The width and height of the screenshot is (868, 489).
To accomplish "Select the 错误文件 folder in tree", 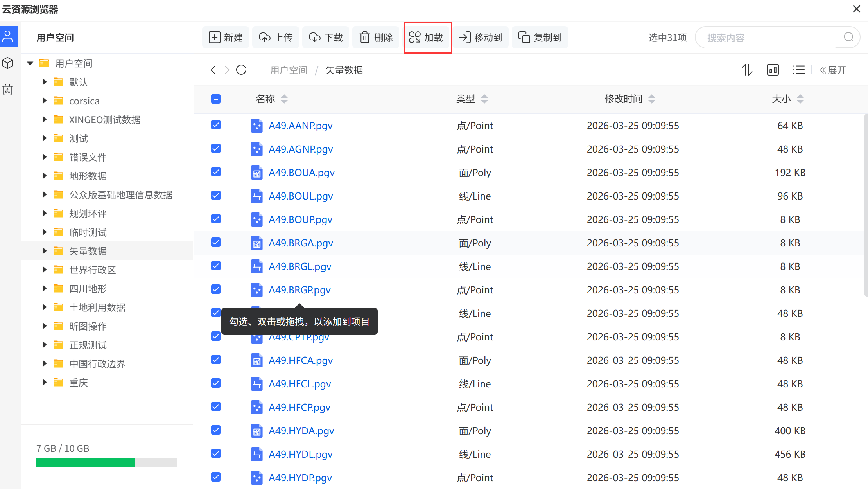I will 88,157.
